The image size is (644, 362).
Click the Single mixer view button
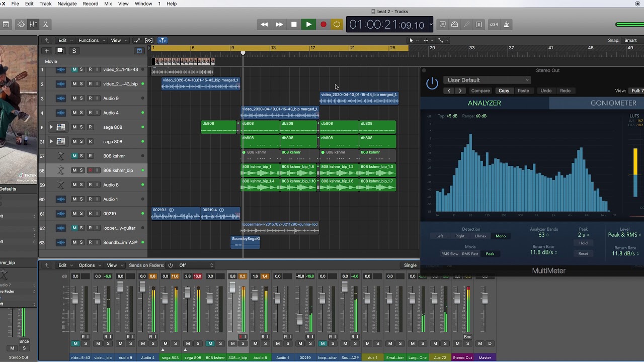410,265
